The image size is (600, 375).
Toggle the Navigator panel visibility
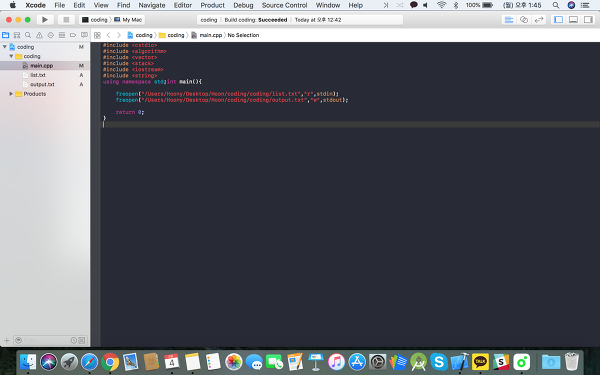tap(558, 20)
